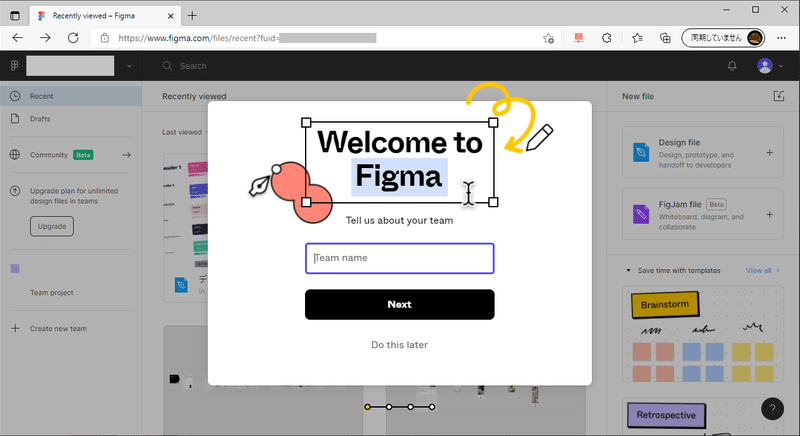Open the Favorites list icon
The width and height of the screenshot is (800, 436).
[637, 38]
